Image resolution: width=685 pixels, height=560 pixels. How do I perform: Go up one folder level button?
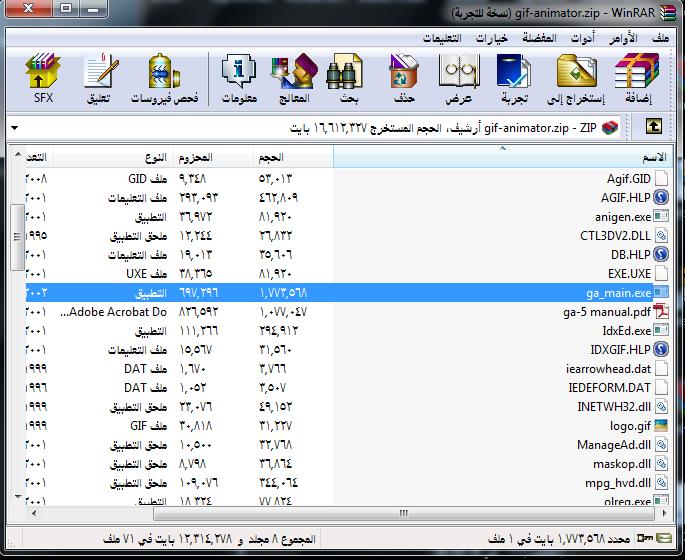(x=654, y=127)
